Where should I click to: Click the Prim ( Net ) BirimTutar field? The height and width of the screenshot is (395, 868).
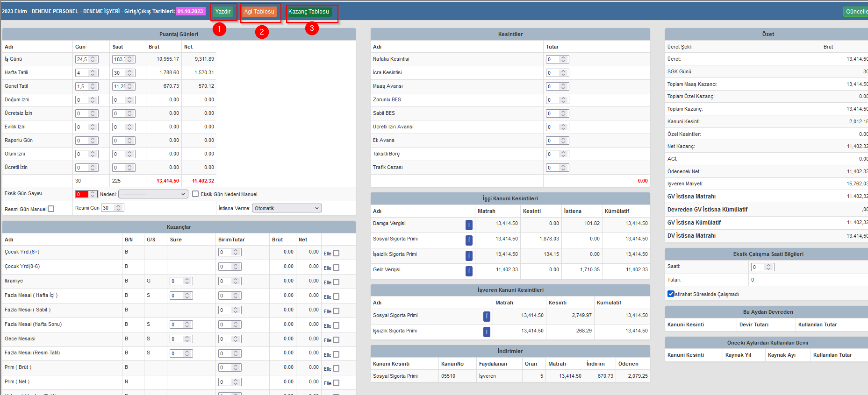pyautogui.click(x=230, y=382)
